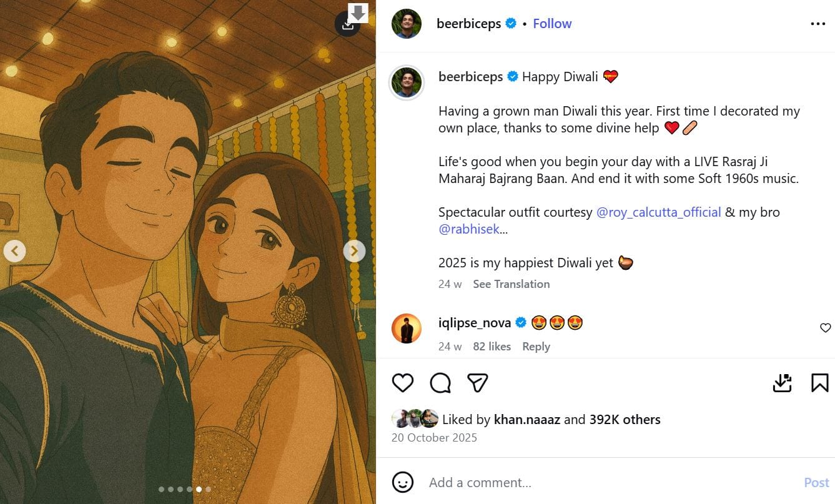Image resolution: width=835 pixels, height=504 pixels.
Task: Open the three-dot more options menu
Action: [818, 24]
